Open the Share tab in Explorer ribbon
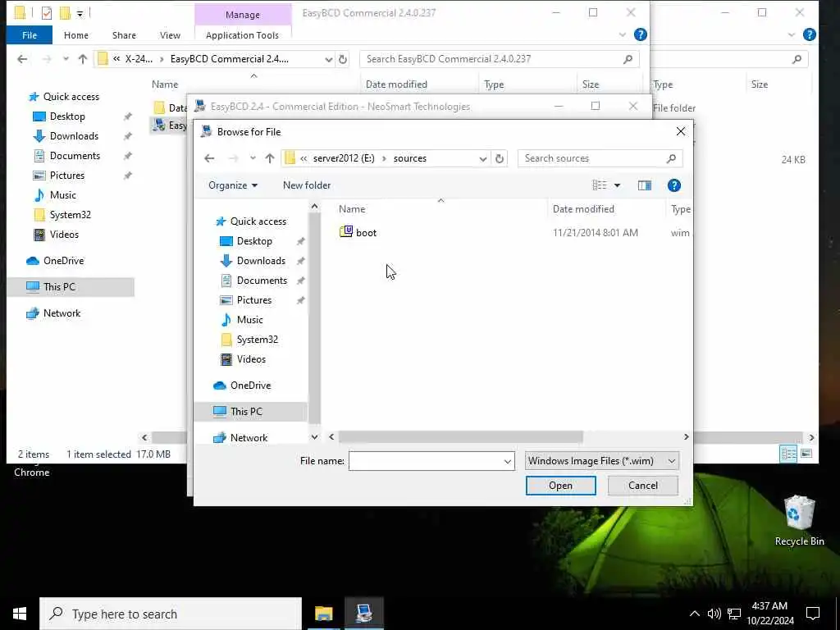 click(124, 35)
